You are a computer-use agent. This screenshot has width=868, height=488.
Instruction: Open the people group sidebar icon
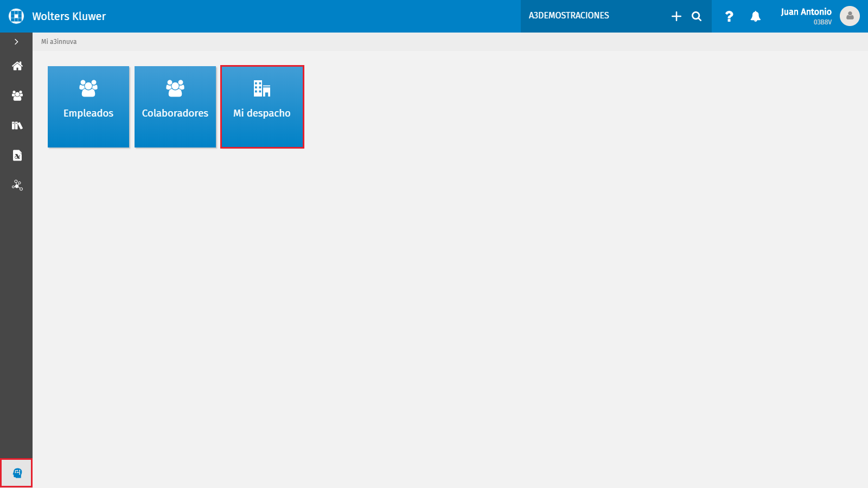click(x=17, y=95)
